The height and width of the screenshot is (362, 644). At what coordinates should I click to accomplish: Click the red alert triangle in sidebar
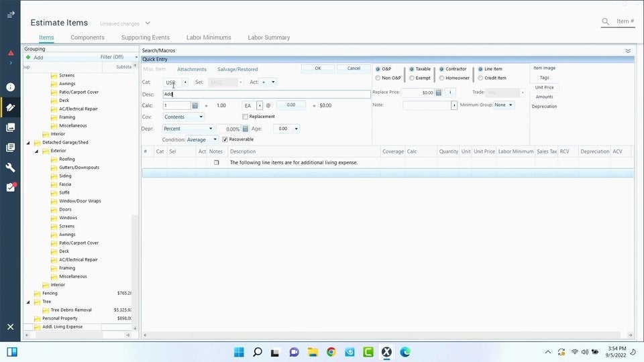(11, 53)
